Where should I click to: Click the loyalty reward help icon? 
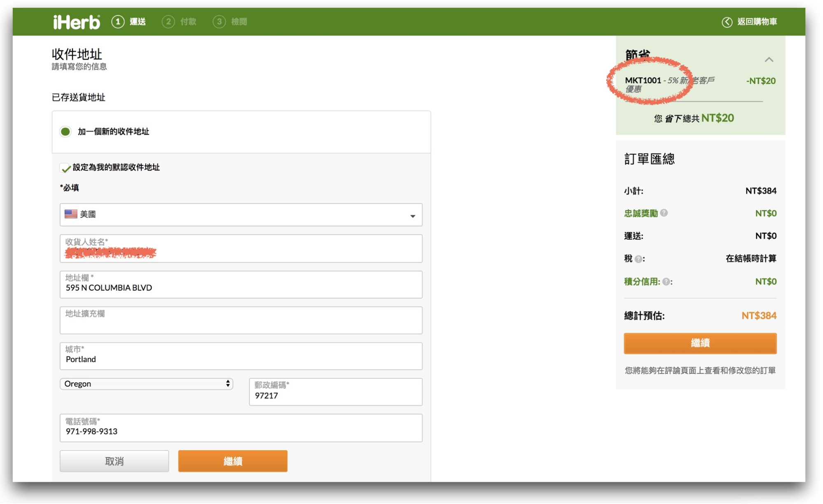pos(664,213)
